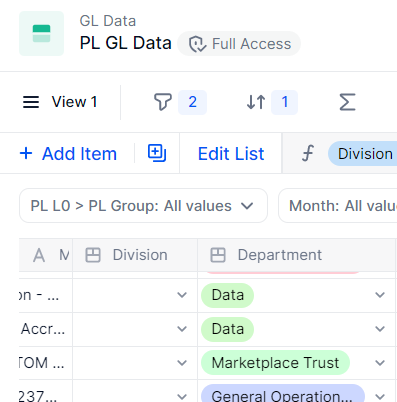397x402 pixels.
Task: Click the Division column header
Action: pyautogui.click(x=135, y=255)
